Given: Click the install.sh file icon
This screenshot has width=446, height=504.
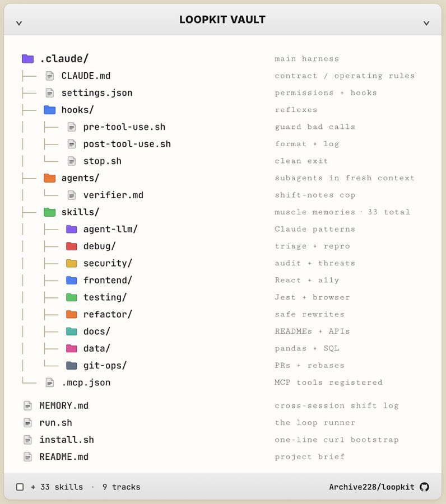Looking at the screenshot, I should (27, 440).
